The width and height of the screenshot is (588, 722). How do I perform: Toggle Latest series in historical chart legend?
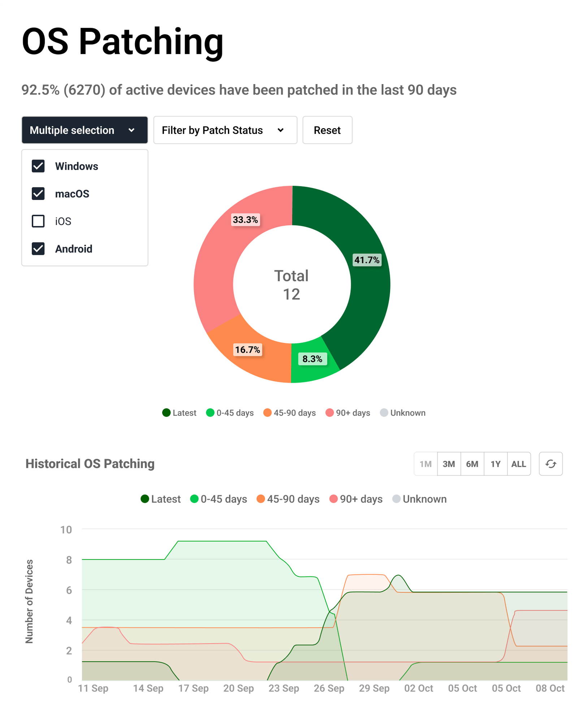161,499
